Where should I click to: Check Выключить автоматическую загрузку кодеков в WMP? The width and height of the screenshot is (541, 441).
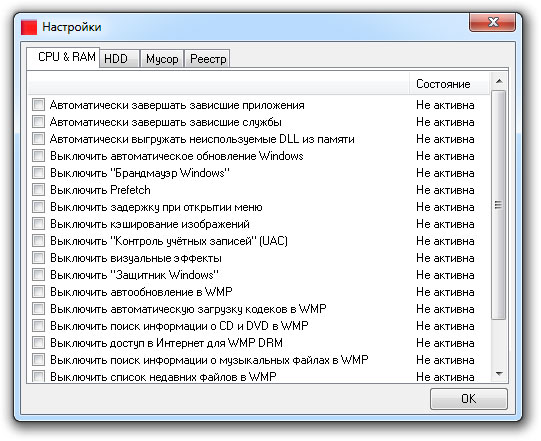click(x=38, y=308)
